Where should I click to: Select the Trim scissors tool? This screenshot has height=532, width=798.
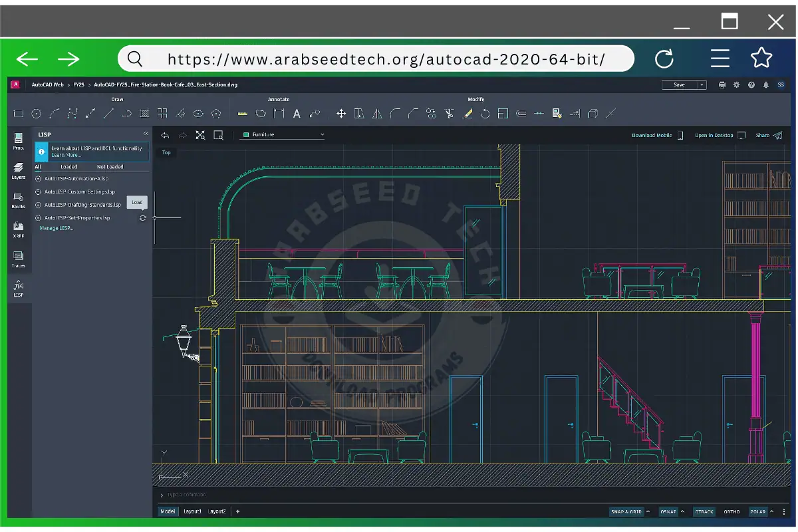(x=449, y=114)
